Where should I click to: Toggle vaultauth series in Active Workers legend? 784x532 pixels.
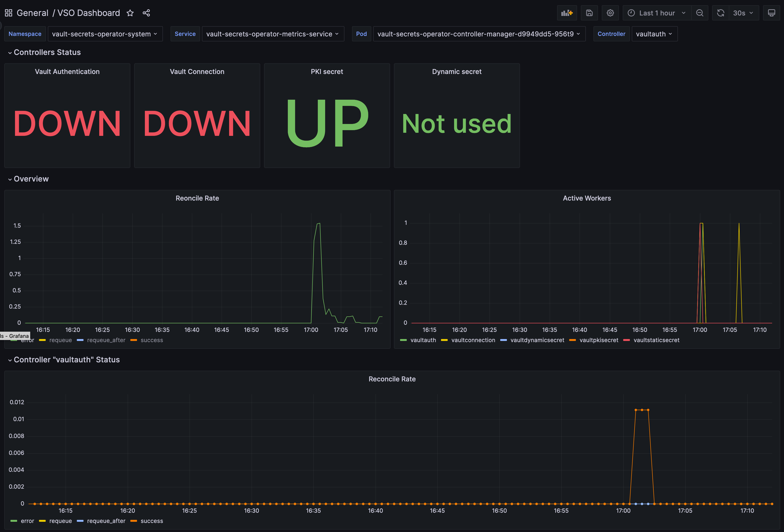pyautogui.click(x=423, y=340)
